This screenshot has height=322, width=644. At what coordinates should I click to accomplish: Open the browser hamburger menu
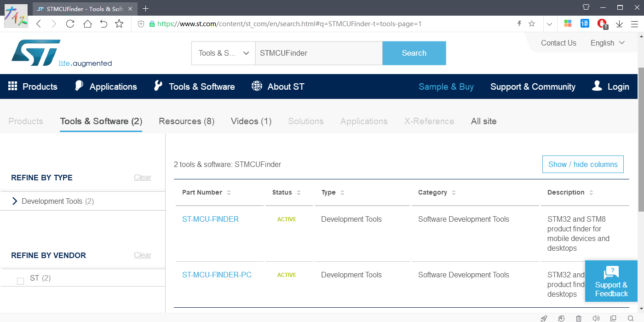[635, 23]
